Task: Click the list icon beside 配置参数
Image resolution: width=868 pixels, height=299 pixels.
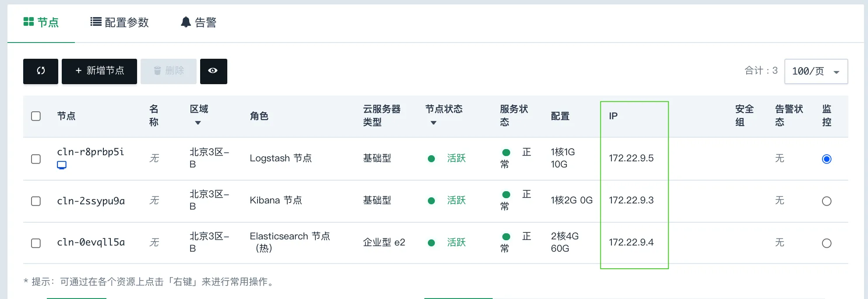Action: (x=95, y=22)
